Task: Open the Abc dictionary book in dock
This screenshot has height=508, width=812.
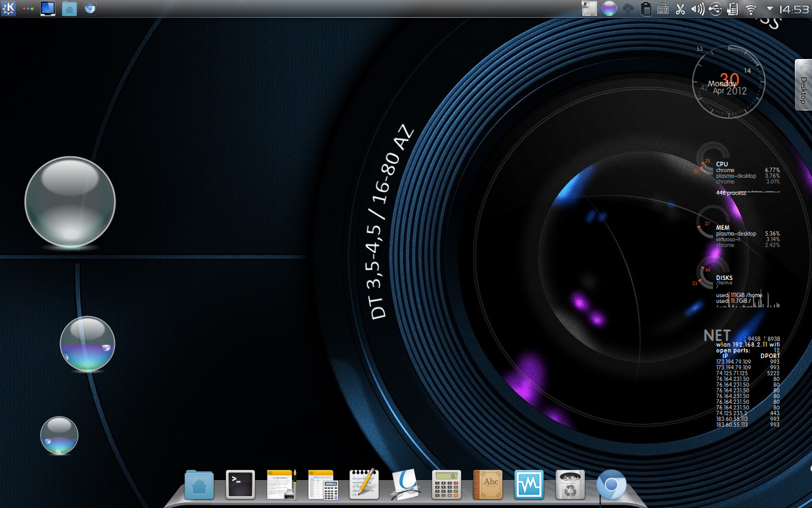Action: tap(488, 485)
